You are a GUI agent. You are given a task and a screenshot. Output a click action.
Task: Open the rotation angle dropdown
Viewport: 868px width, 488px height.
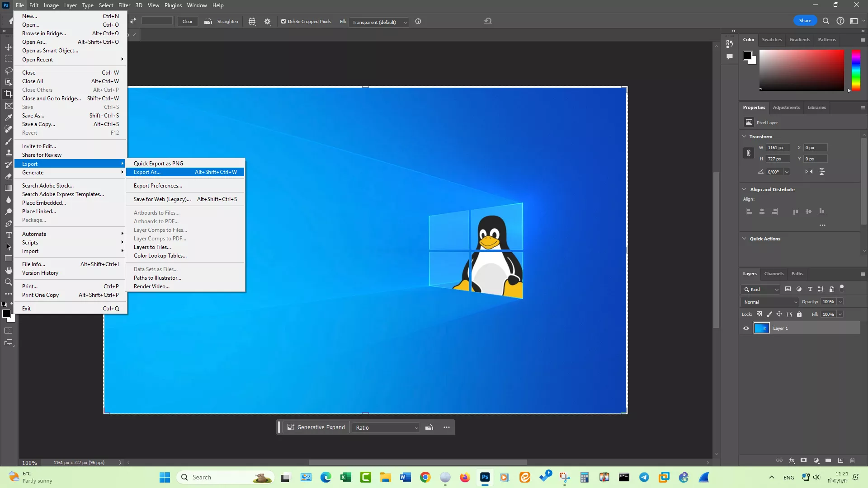coord(787,172)
